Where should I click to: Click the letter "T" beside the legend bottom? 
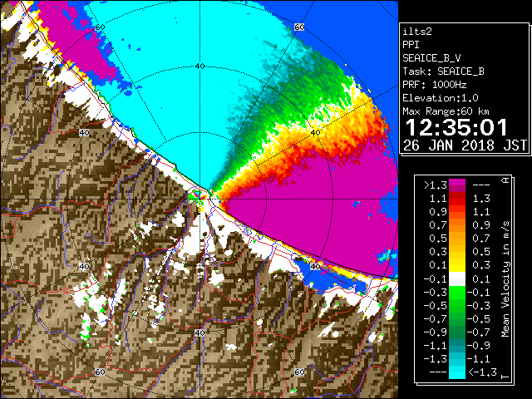pyautogui.click(x=505, y=377)
